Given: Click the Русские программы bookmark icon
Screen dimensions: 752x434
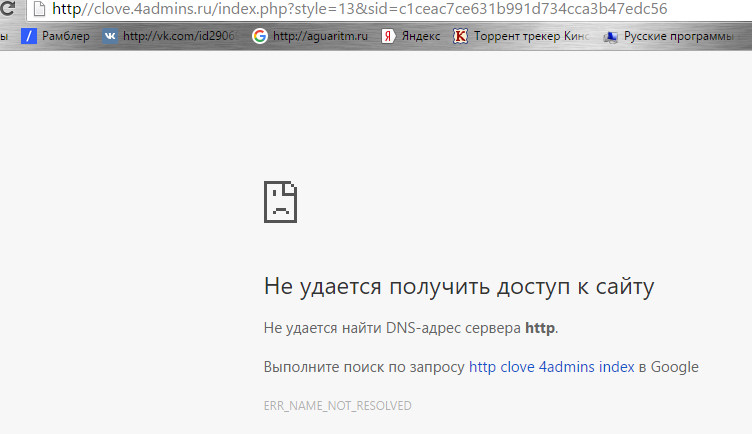Looking at the screenshot, I should (610, 37).
